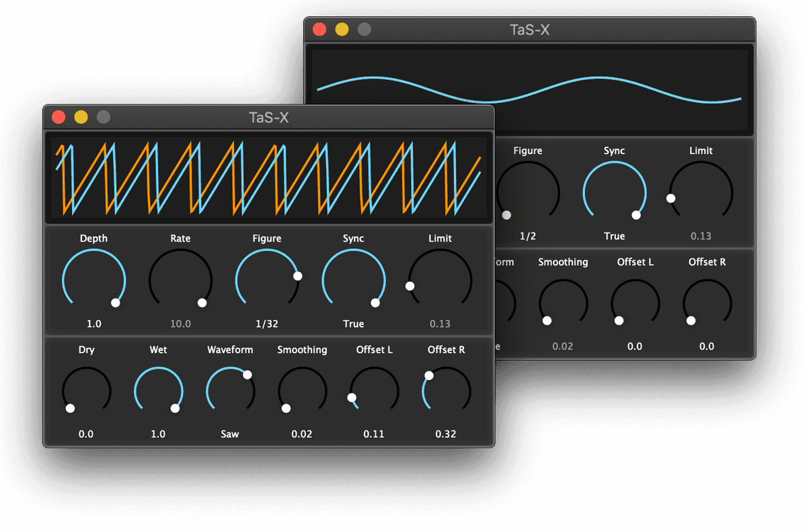Toggle Sync to False on front window
Image resolution: width=807 pixels, height=532 pixels.
(x=354, y=278)
